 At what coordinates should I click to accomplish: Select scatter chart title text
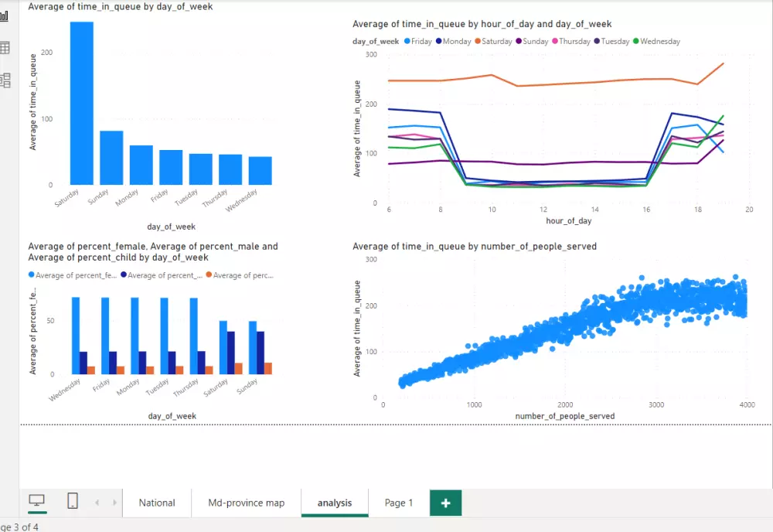475,246
